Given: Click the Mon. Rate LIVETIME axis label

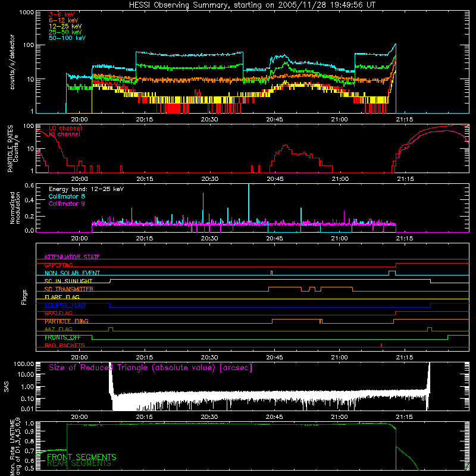Looking at the screenshot, I should point(15,446).
